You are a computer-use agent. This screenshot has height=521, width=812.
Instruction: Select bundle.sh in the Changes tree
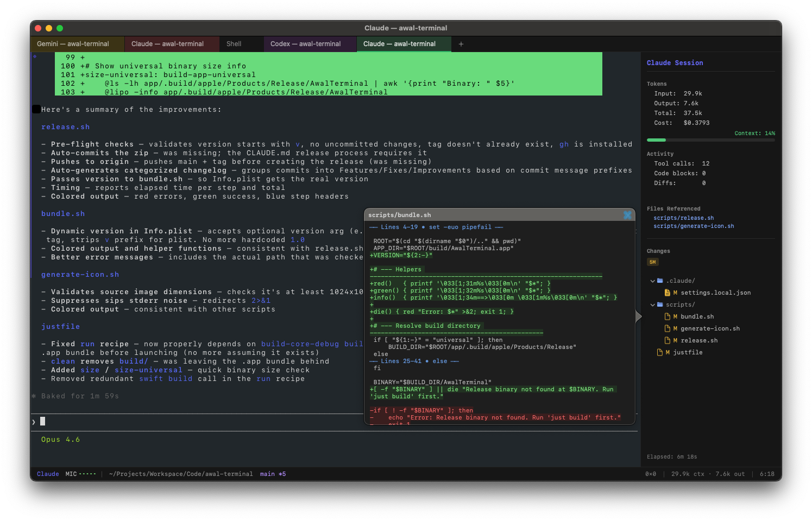tap(697, 316)
